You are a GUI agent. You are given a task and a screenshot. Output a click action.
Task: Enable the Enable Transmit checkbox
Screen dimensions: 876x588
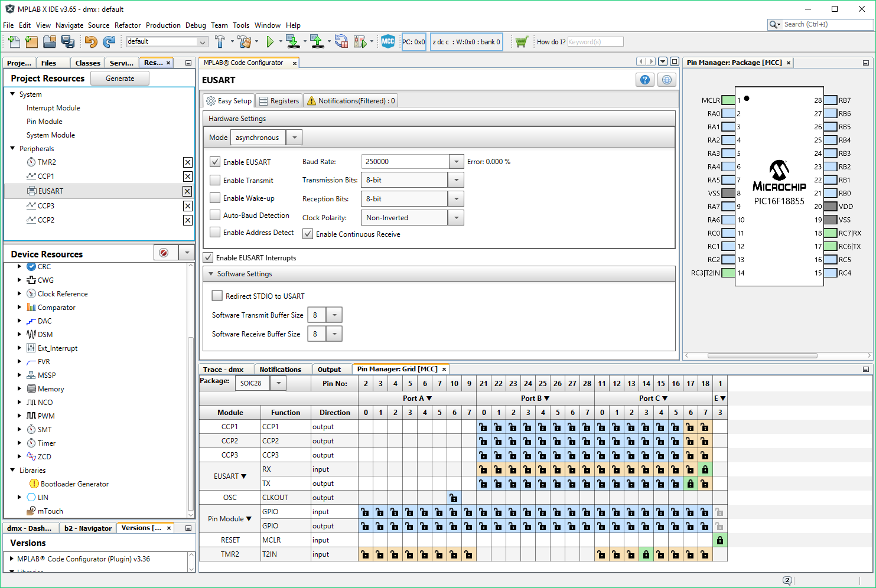pyautogui.click(x=215, y=181)
